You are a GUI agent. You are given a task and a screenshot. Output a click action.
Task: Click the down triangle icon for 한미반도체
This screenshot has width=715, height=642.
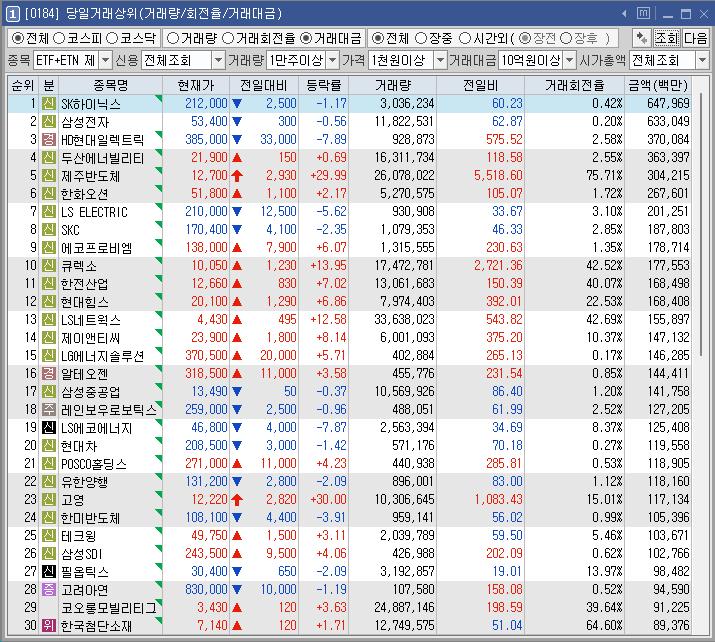point(237,518)
